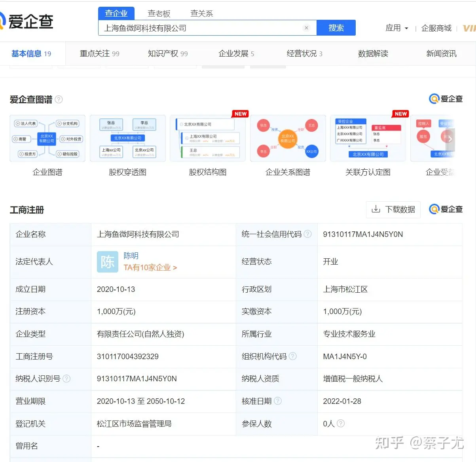Clear the search box with the X icon
The width and height of the screenshot is (476, 462).
click(306, 28)
